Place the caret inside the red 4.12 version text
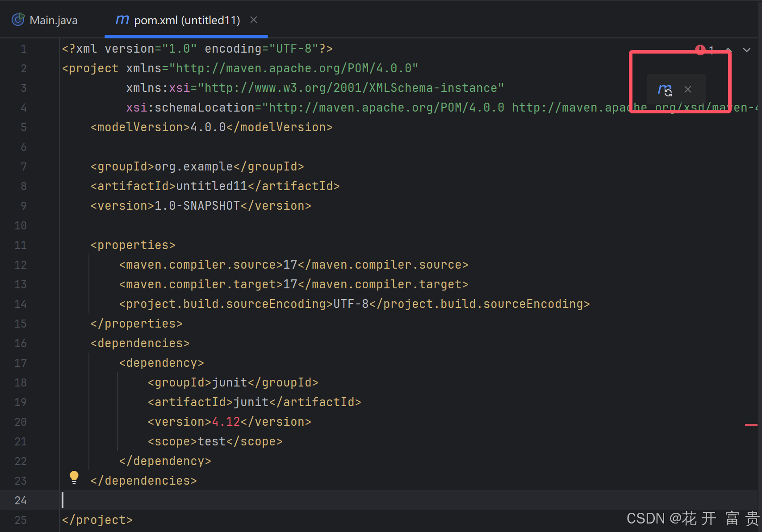The width and height of the screenshot is (762, 532). point(226,421)
